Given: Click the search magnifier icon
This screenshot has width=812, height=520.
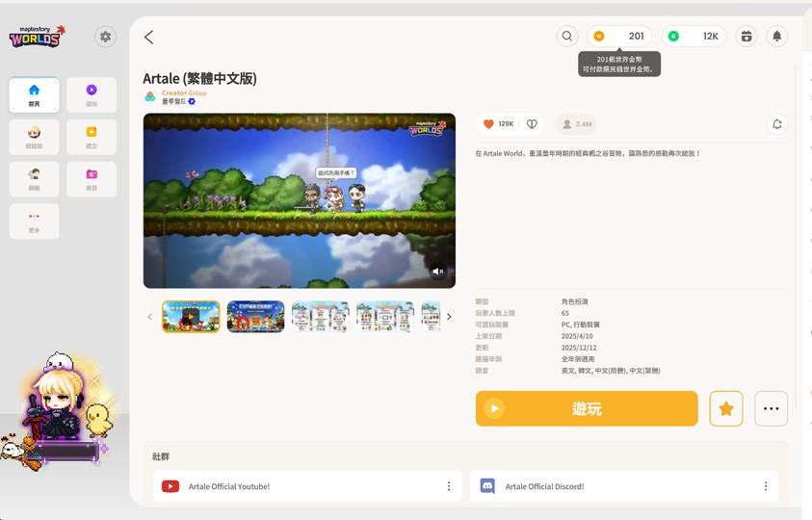Looking at the screenshot, I should (567, 37).
